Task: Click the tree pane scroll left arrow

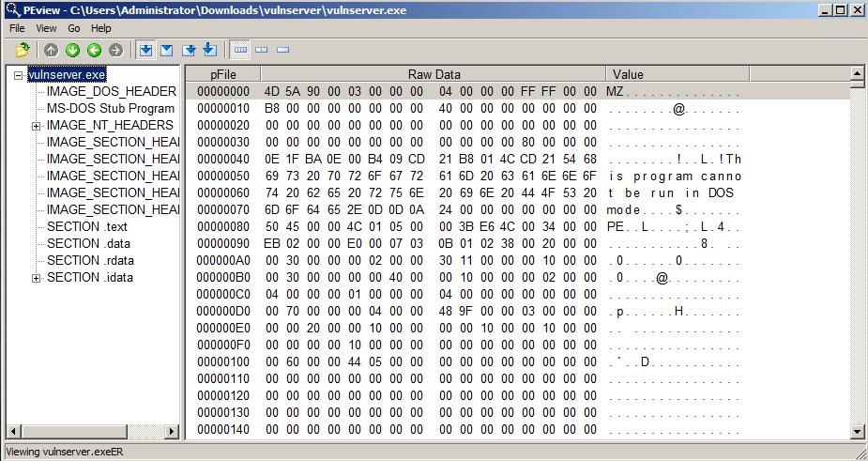Action: coord(13,431)
